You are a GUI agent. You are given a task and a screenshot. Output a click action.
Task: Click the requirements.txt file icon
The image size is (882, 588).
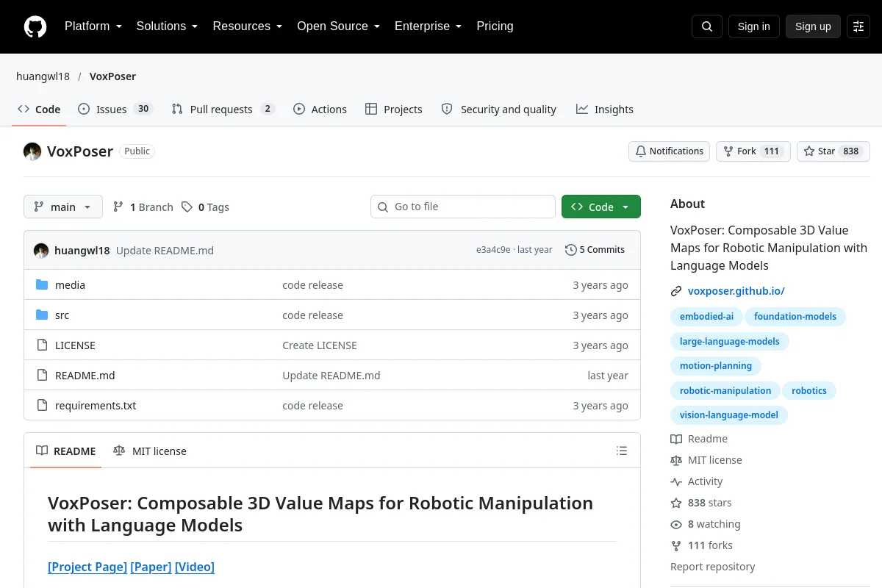[x=42, y=406]
